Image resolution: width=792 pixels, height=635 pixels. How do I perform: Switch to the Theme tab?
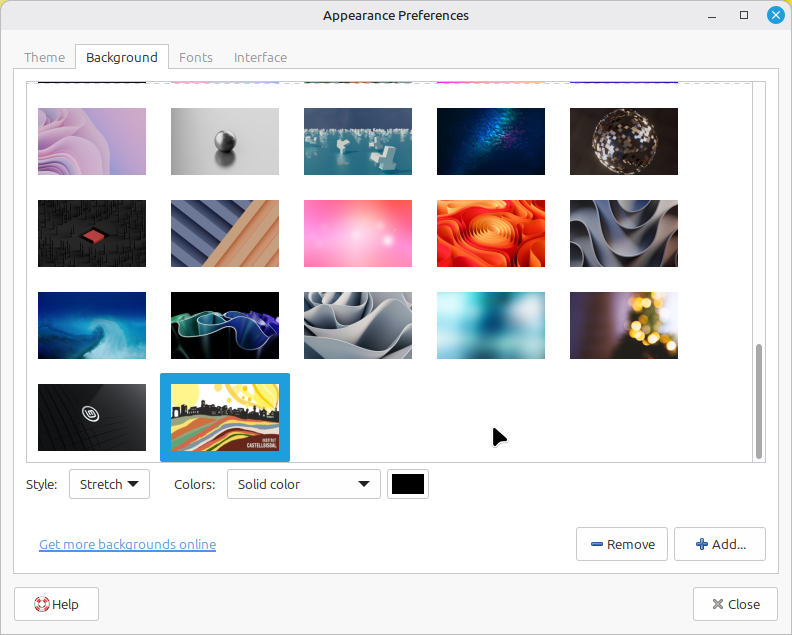click(45, 57)
